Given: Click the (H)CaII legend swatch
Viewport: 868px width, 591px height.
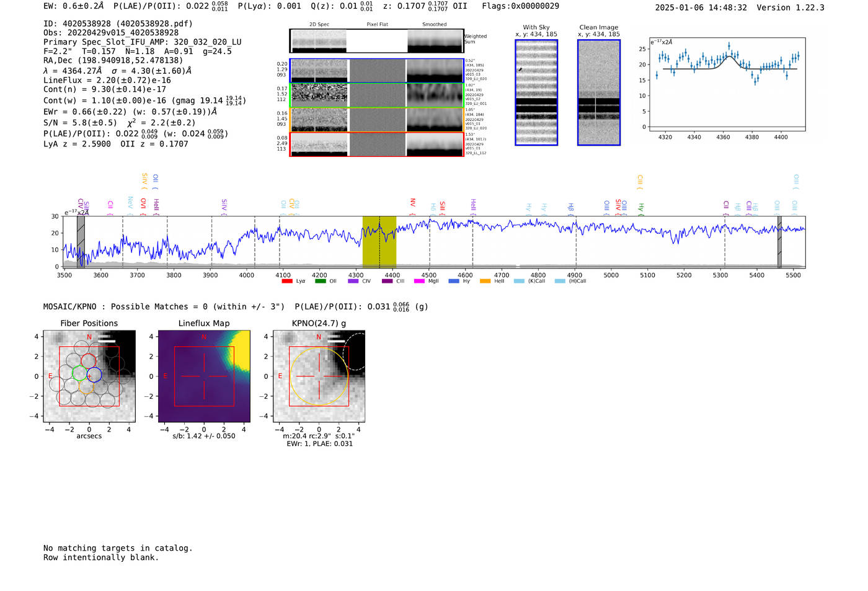Looking at the screenshot, I should (560, 281).
